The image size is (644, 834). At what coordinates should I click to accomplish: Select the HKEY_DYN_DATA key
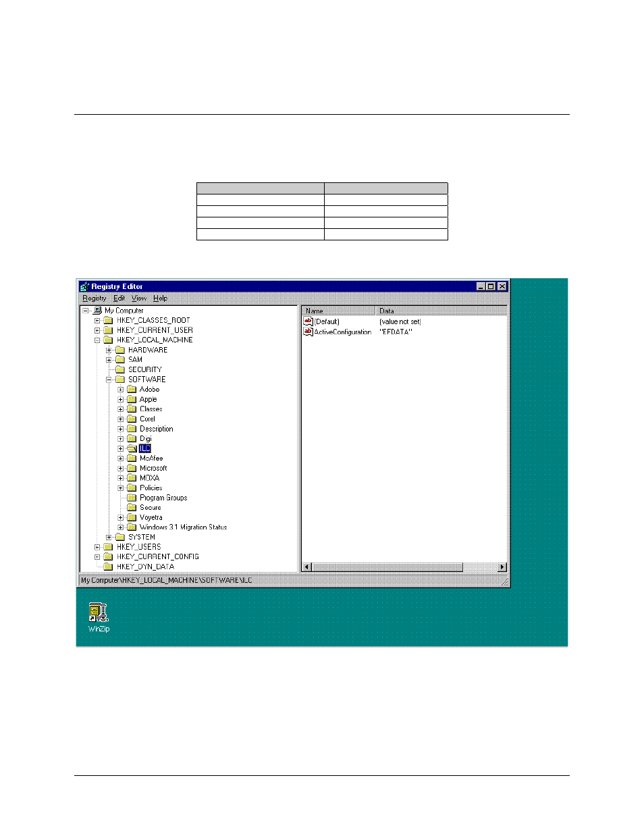pyautogui.click(x=145, y=567)
